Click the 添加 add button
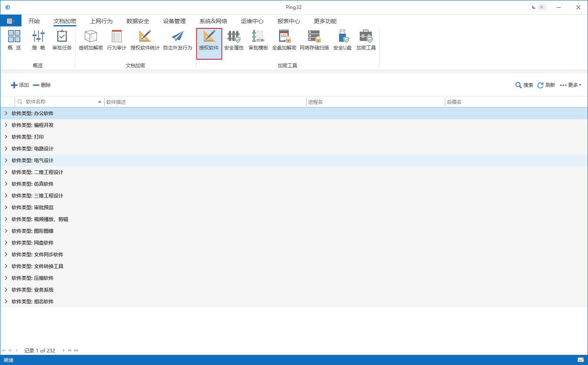This screenshot has height=365, width=588. coord(20,85)
